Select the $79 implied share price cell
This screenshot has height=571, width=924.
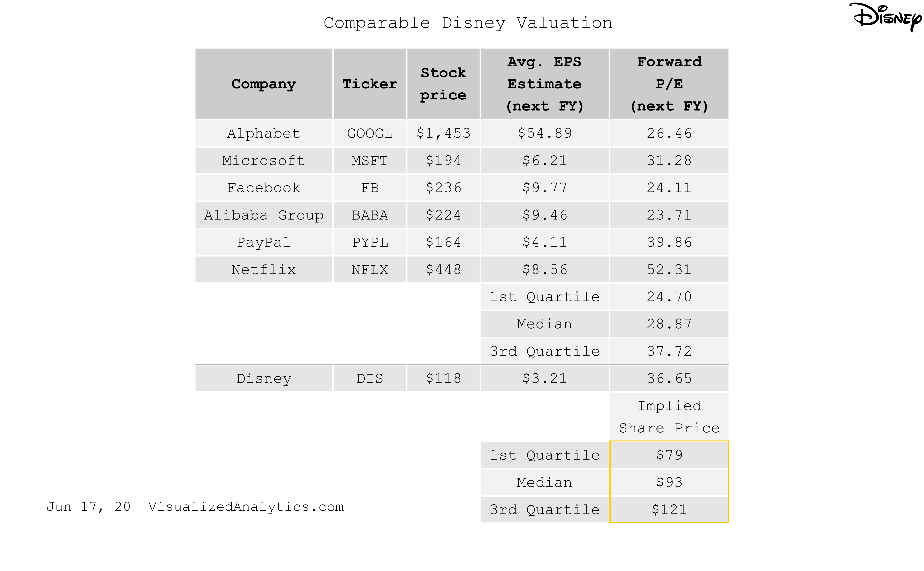(669, 455)
